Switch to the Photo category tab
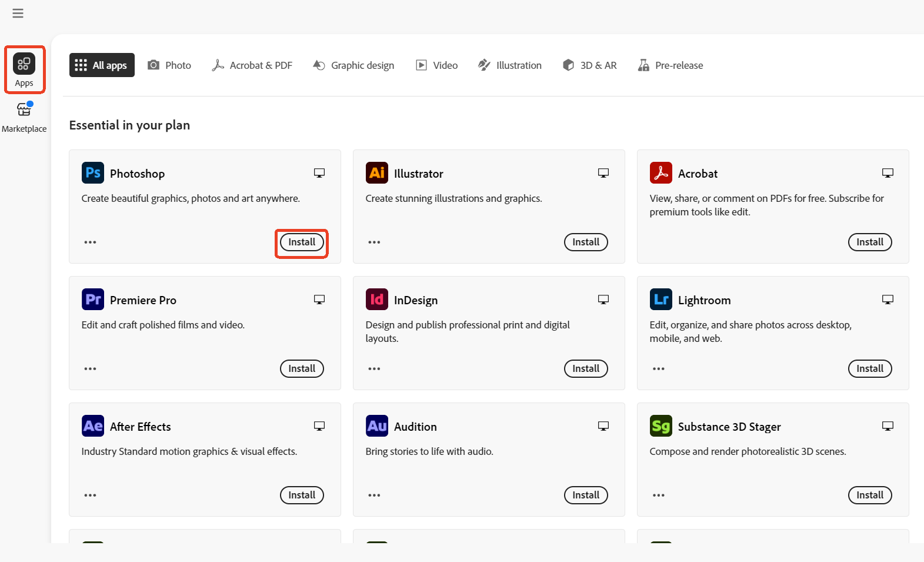The width and height of the screenshot is (924, 562). click(x=169, y=65)
